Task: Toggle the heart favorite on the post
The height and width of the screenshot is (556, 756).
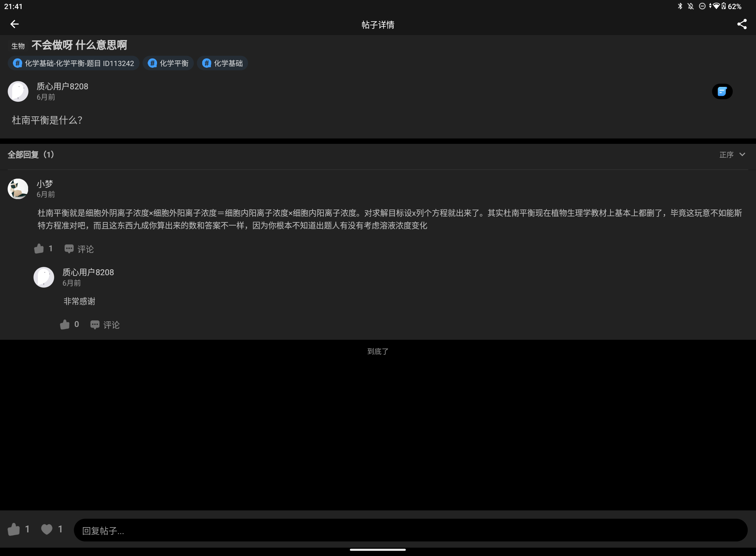Action: click(x=47, y=529)
